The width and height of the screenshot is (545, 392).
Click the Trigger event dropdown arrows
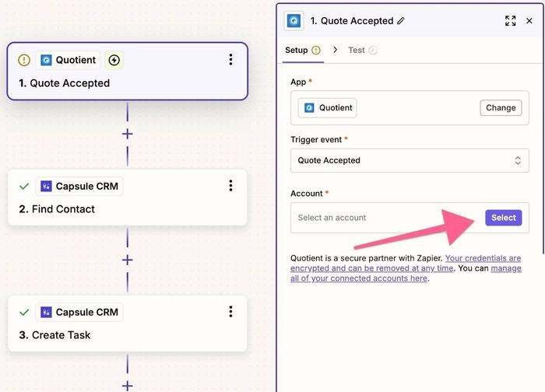518,160
